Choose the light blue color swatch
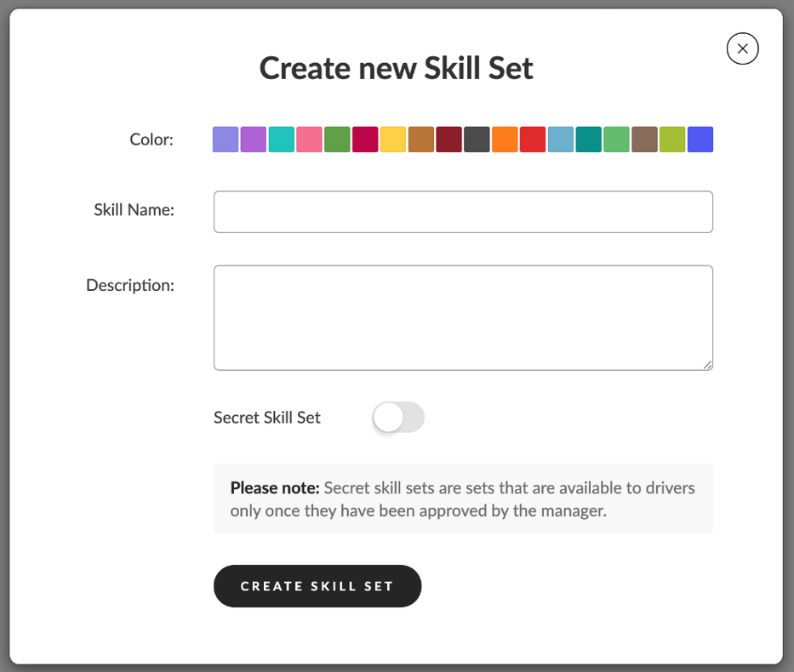 point(561,139)
